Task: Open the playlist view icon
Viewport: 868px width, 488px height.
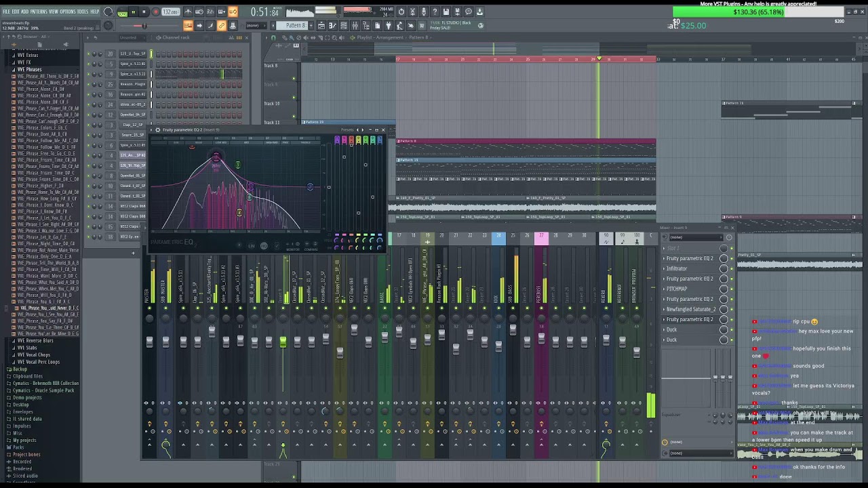Action: 321,26
